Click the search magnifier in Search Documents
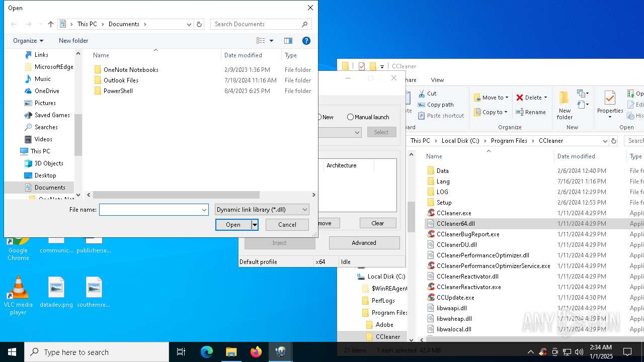This screenshot has width=644, height=362. [x=304, y=24]
